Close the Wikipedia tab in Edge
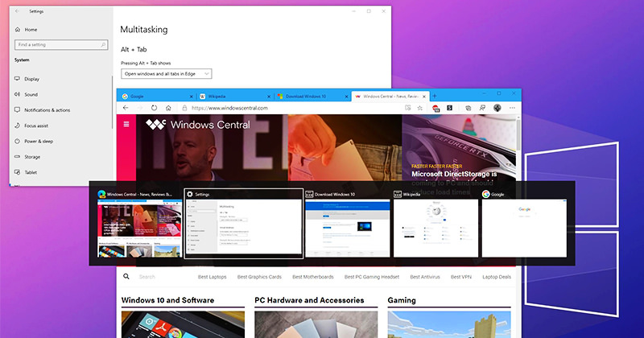 pos(269,97)
